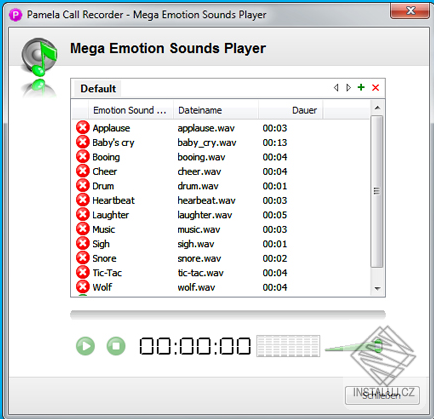Close the Mega Emotion Sounds Player window
434x419 pixels.
tap(410, 11)
